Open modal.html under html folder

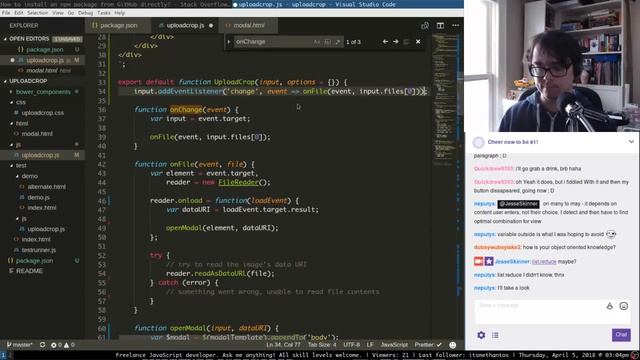37,134
